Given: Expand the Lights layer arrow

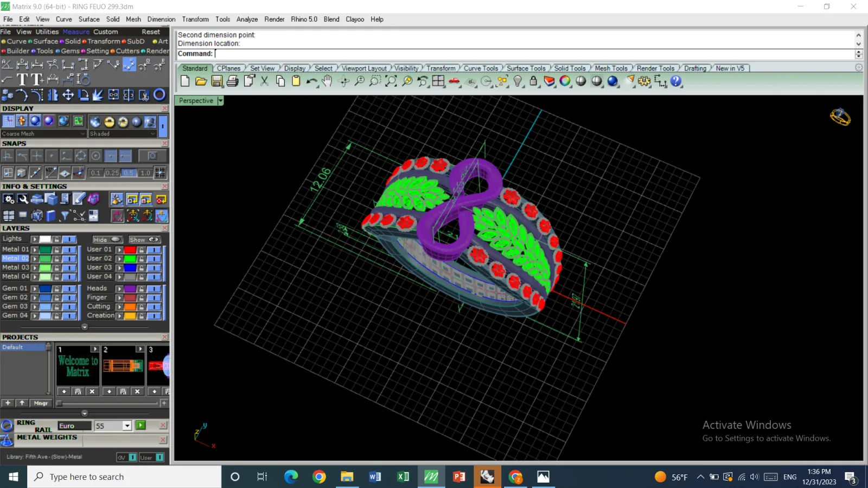Looking at the screenshot, I should [35, 239].
